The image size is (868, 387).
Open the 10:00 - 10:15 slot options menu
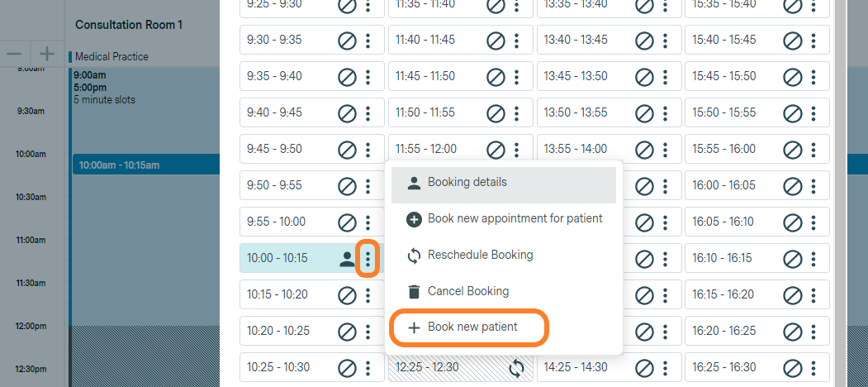[x=368, y=258]
